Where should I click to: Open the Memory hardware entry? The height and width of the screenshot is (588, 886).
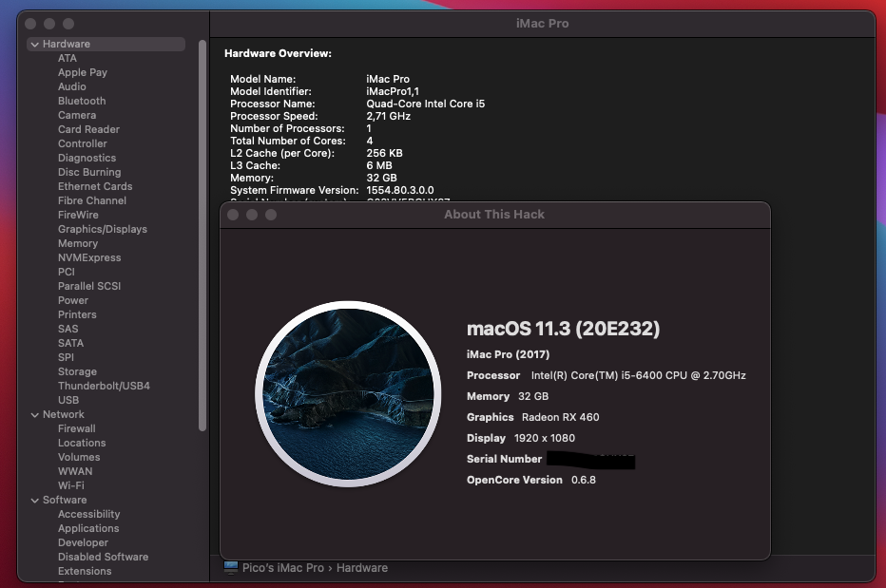coord(78,243)
